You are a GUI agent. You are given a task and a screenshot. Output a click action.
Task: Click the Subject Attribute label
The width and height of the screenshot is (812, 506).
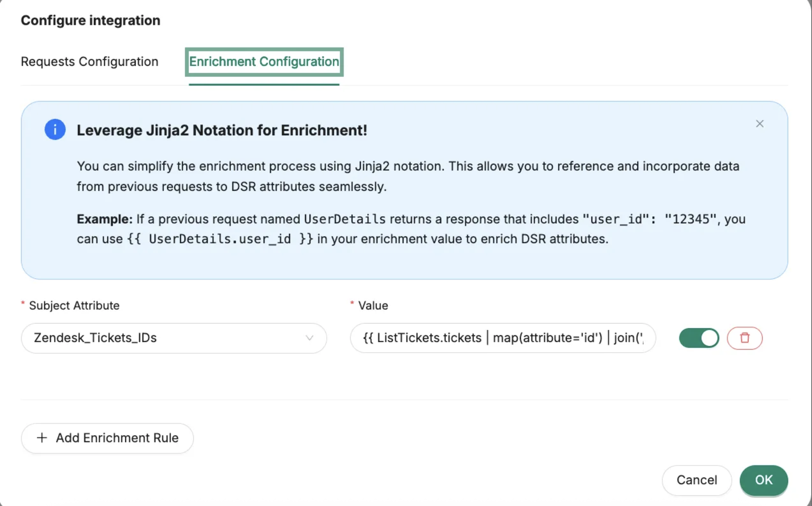74,305
